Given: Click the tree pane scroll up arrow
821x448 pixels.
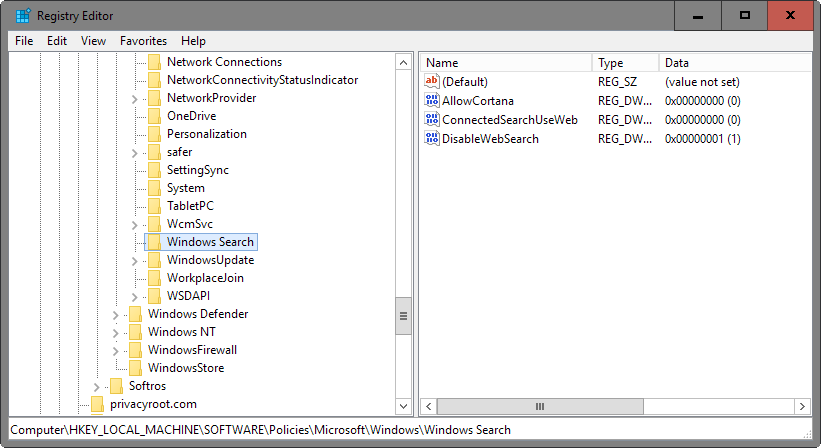Looking at the screenshot, I should 403,63.
